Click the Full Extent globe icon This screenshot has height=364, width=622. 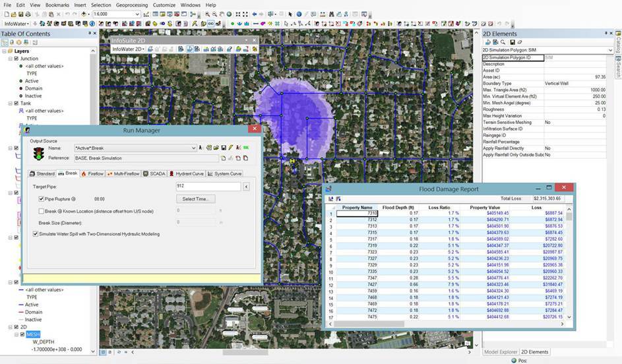229,15
